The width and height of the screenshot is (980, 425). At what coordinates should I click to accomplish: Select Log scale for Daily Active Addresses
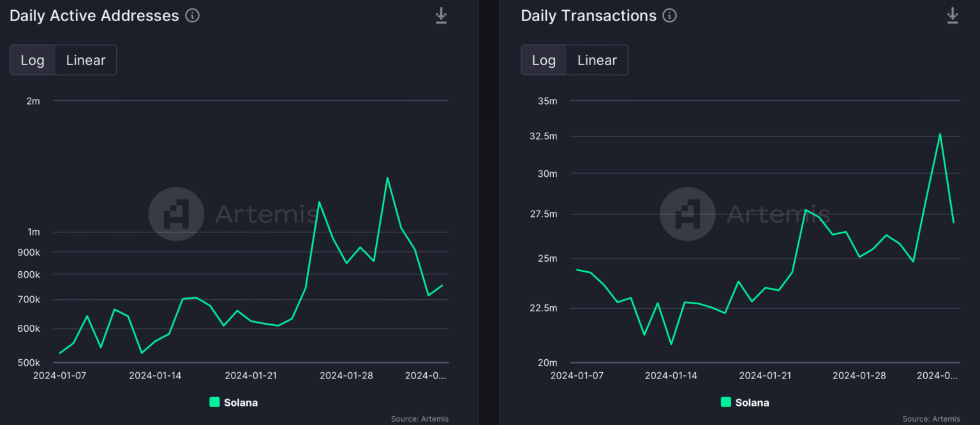point(33,60)
